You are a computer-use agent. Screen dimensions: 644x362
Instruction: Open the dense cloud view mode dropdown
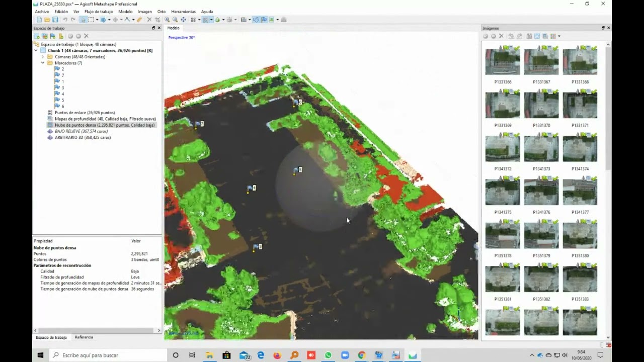coord(211,20)
